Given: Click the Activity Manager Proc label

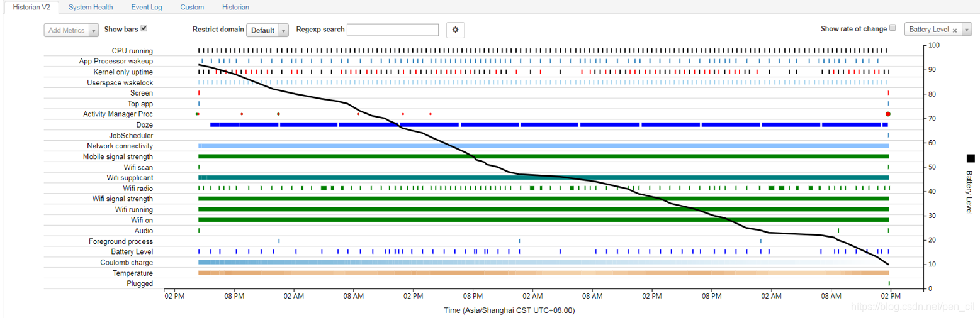Looking at the screenshot, I should (x=118, y=114).
